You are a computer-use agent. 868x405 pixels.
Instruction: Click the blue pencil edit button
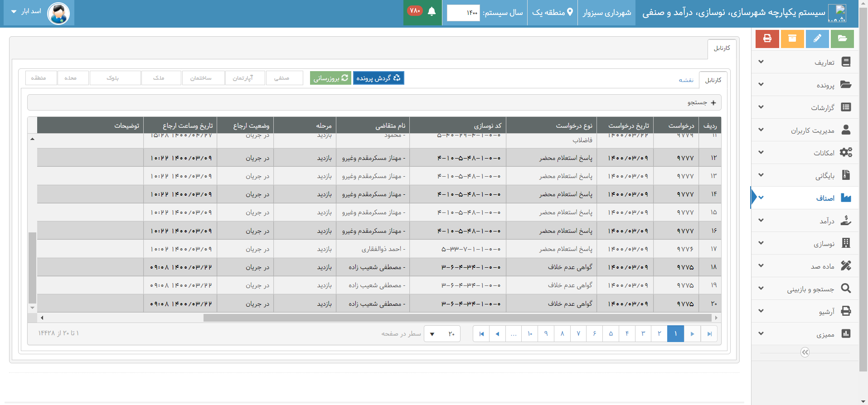click(x=817, y=39)
